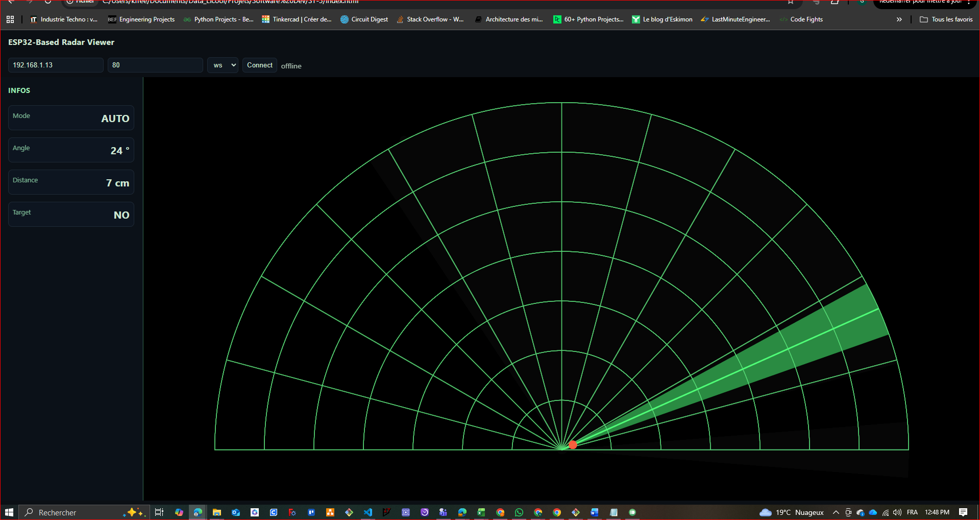This screenshot has height=520, width=980.
Task: Show hidden bookmarks with the chevron
Action: pos(899,19)
